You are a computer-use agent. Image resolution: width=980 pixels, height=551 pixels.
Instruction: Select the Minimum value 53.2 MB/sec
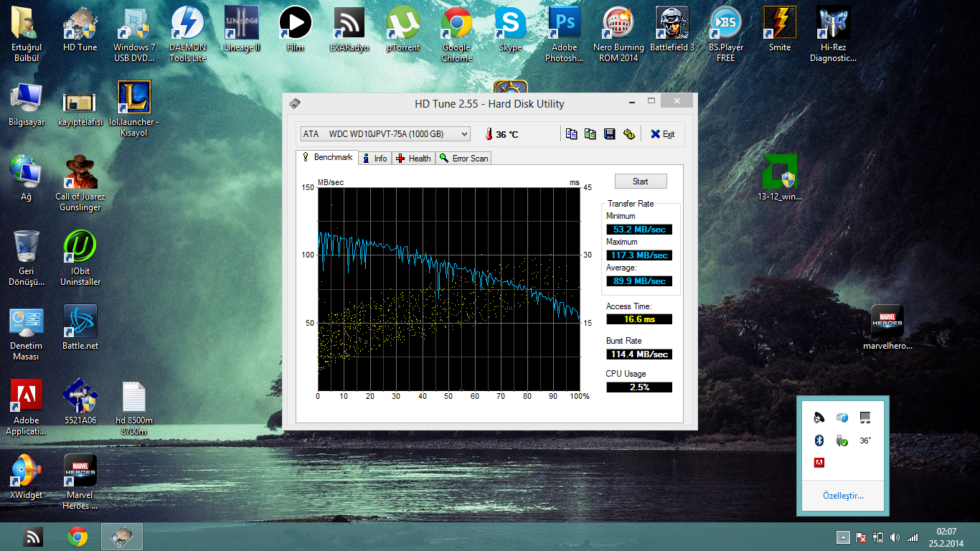click(639, 230)
